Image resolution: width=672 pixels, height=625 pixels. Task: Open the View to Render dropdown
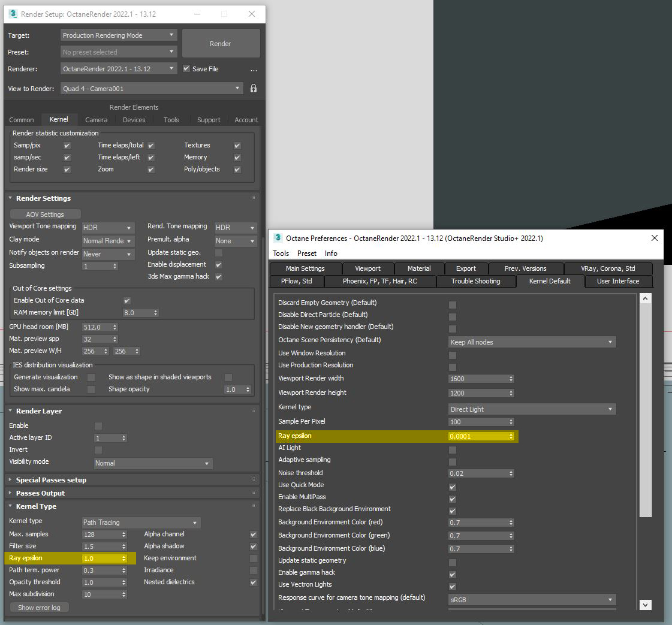[x=152, y=88]
